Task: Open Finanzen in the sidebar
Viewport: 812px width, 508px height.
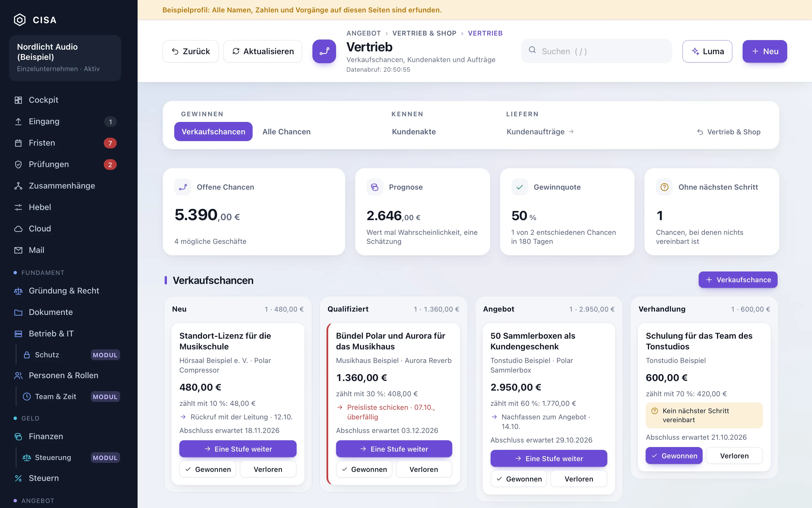Action: coord(65,436)
